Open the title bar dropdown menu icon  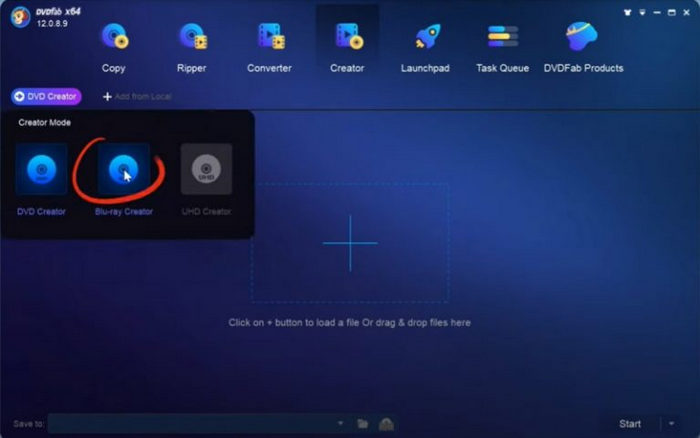tap(642, 13)
